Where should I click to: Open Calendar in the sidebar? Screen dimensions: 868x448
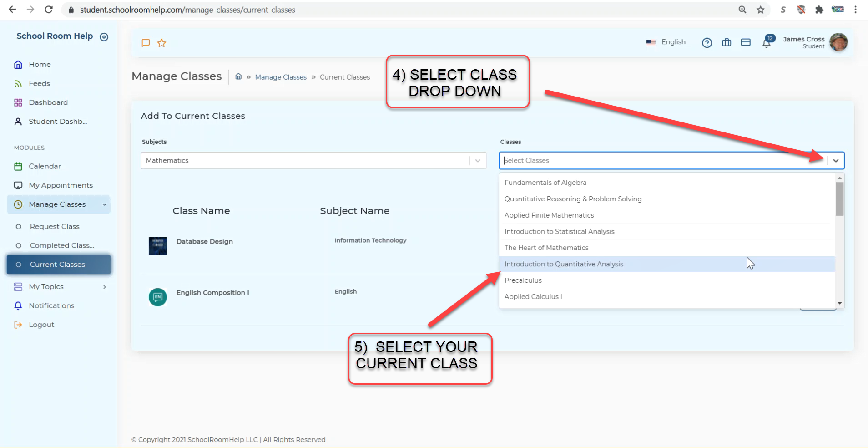coord(45,166)
